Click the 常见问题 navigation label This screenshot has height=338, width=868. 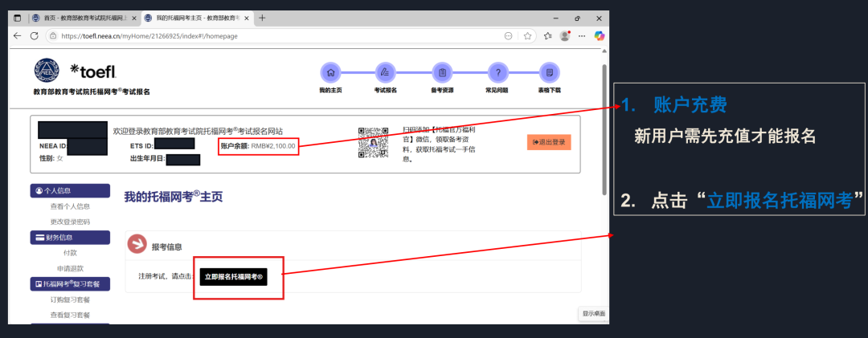coord(497,90)
